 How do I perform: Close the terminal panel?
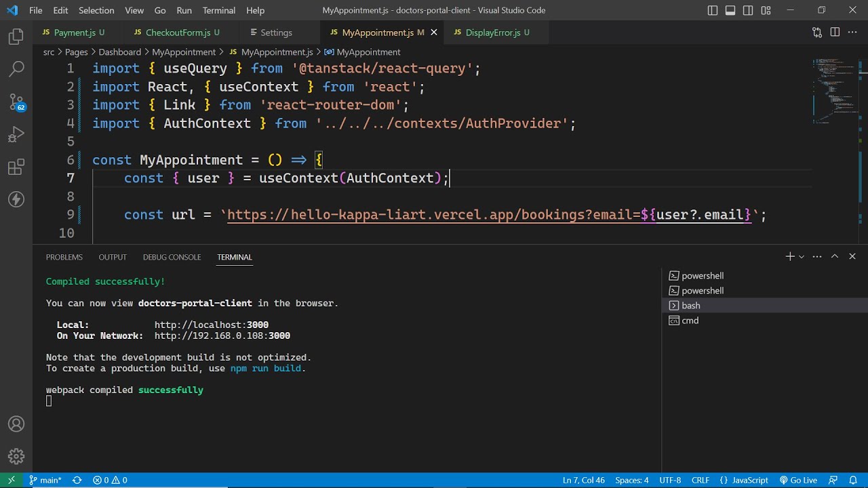pyautogui.click(x=852, y=257)
